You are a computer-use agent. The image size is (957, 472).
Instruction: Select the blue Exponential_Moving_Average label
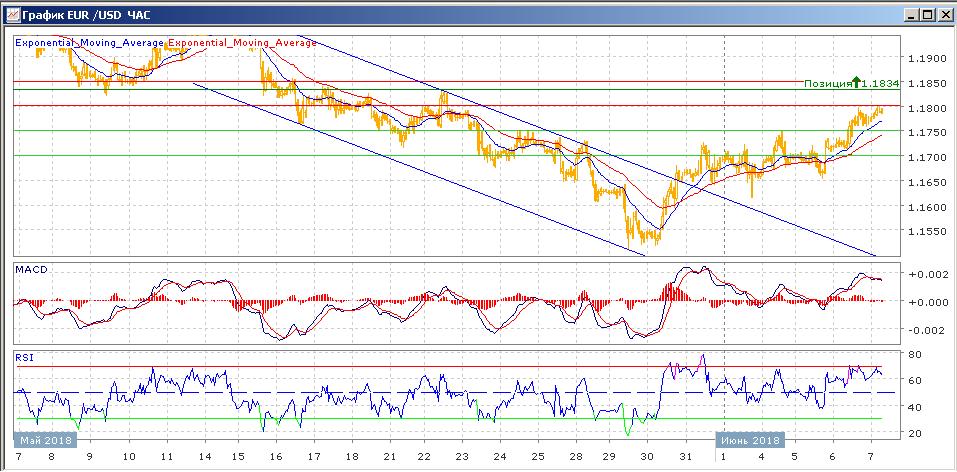tap(89, 43)
